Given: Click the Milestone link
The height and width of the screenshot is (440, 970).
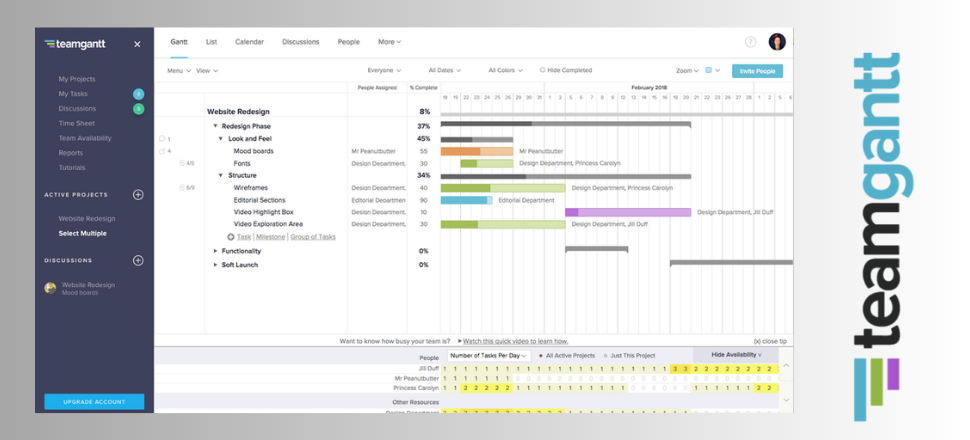Looking at the screenshot, I should pos(270,237).
